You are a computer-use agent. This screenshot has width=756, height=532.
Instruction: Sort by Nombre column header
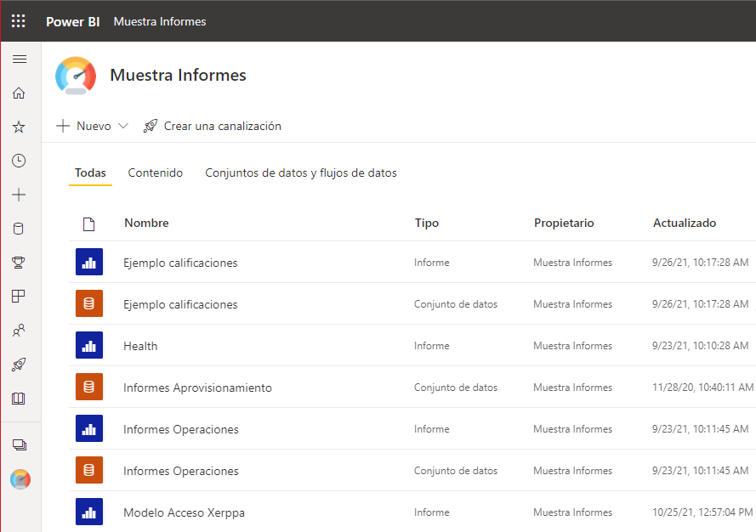pyautogui.click(x=146, y=224)
